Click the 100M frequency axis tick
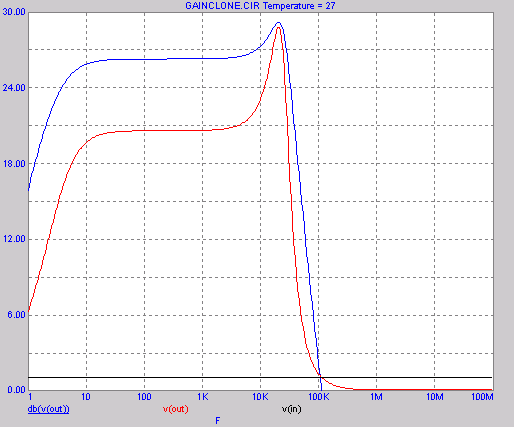This screenshot has height=427, width=514. click(482, 397)
